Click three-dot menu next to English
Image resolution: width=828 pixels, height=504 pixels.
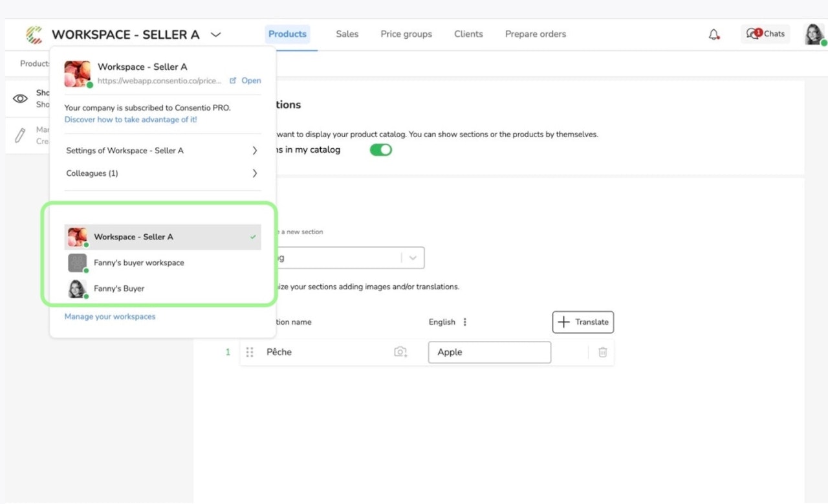pos(465,322)
